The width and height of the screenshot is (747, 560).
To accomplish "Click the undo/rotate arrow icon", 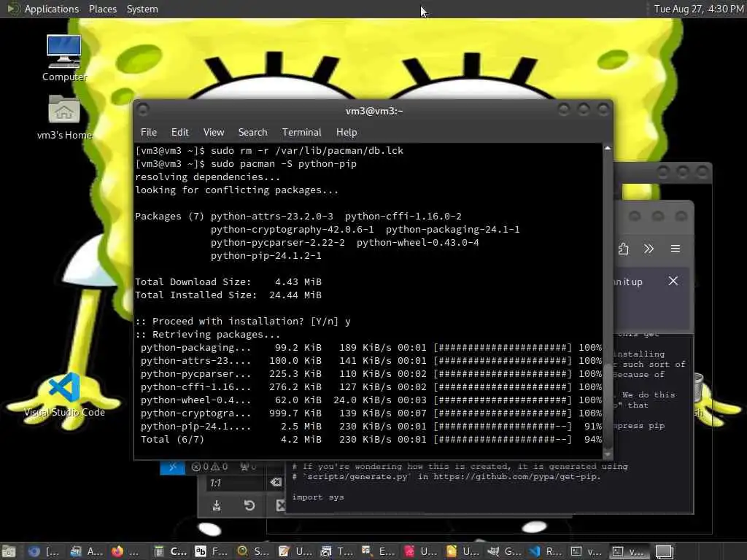I will click(249, 505).
